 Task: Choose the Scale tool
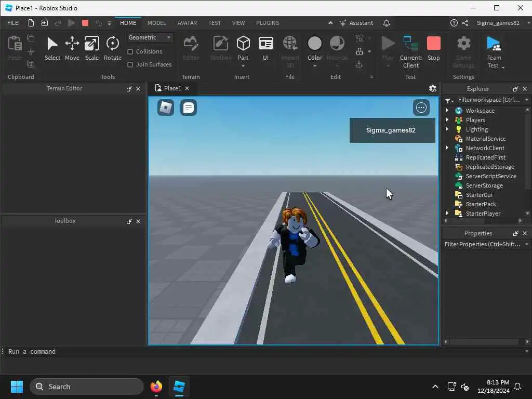pos(91,48)
